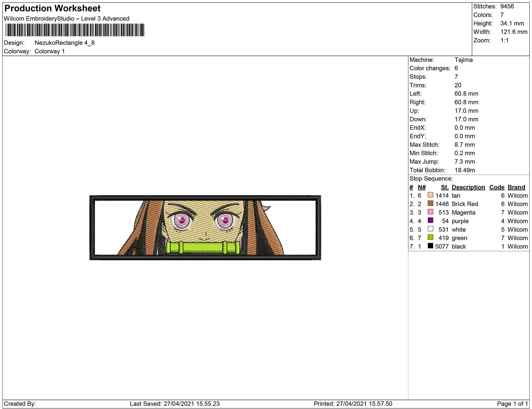Click the barcode under the studio name
This screenshot has width=532, height=409.
click(75, 30)
